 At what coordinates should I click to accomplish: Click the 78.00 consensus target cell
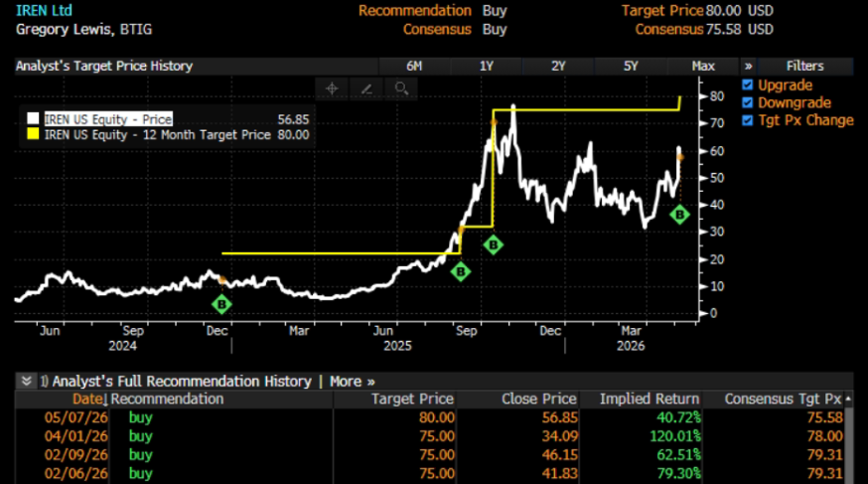click(x=825, y=436)
